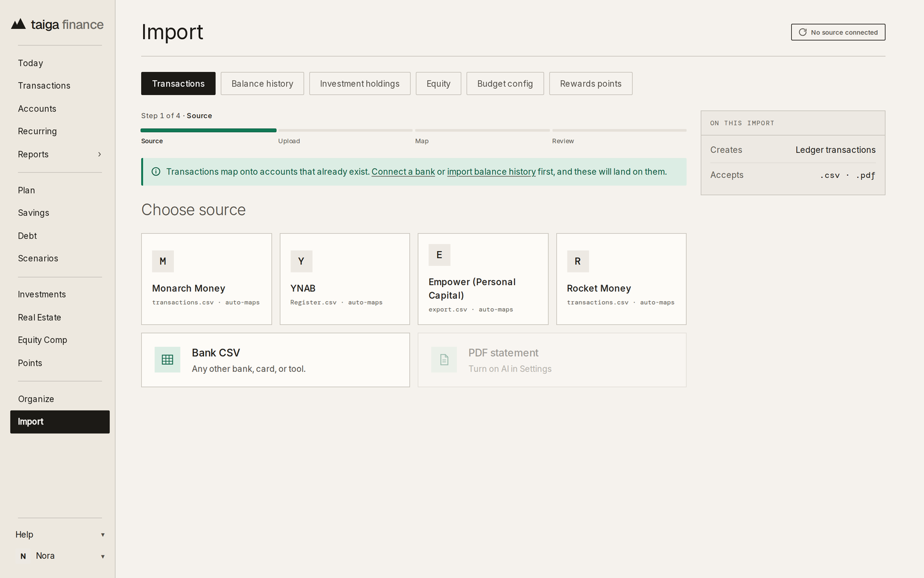924x578 pixels.
Task: Expand the Reports submenu chevron
Action: (99, 154)
